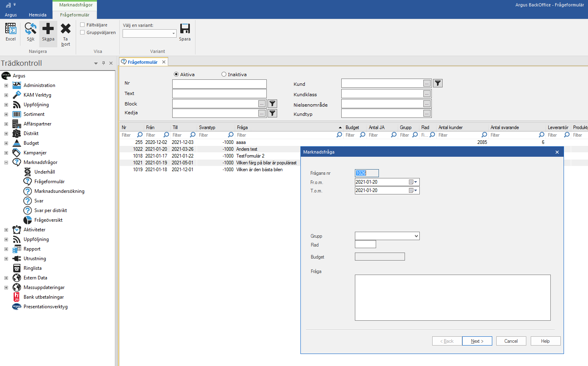Open KAM Verktyg in tree
The image size is (588, 366).
[37, 95]
